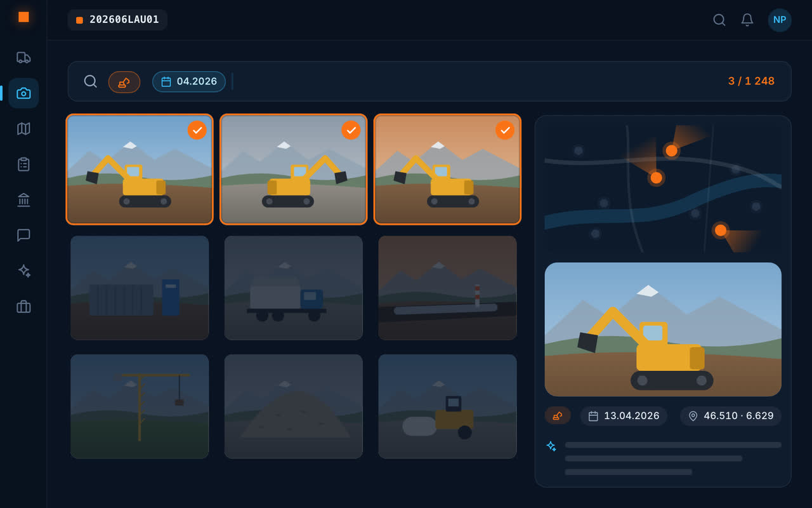The image size is (812, 508).
Task: Click the filter bar search icon
Action: [x=91, y=81]
